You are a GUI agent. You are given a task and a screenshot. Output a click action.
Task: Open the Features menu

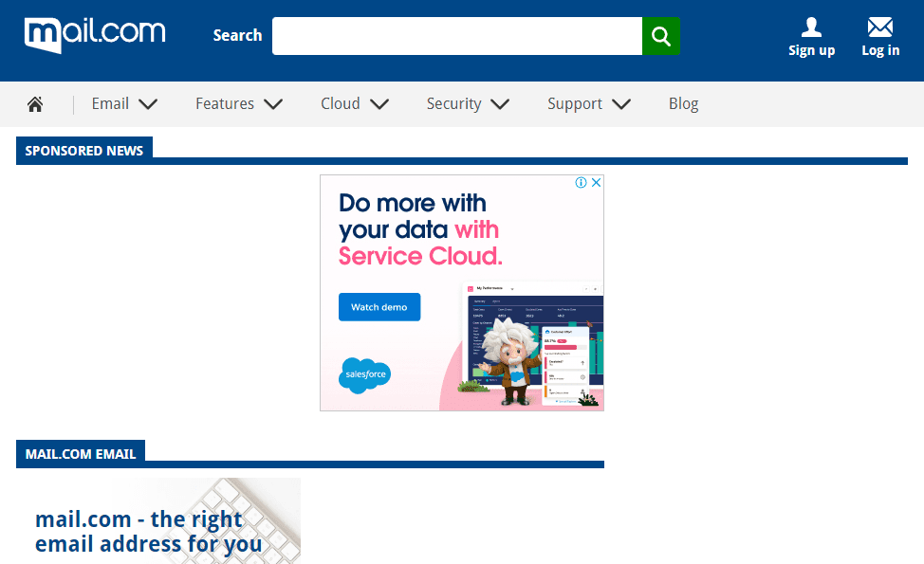(x=225, y=103)
